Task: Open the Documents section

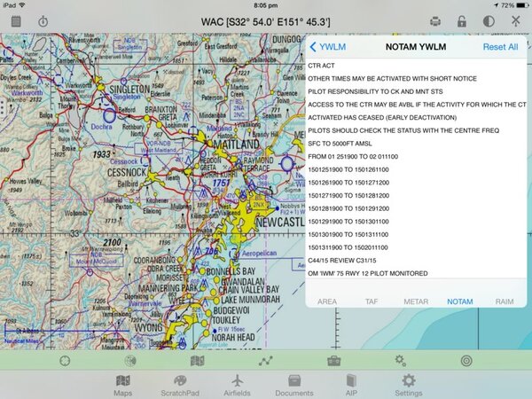Action: (293, 386)
